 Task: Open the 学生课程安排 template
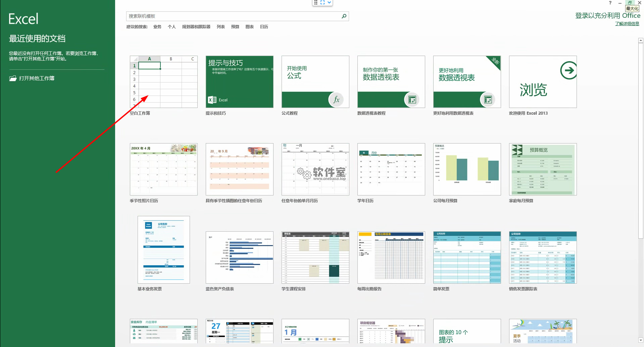315,257
